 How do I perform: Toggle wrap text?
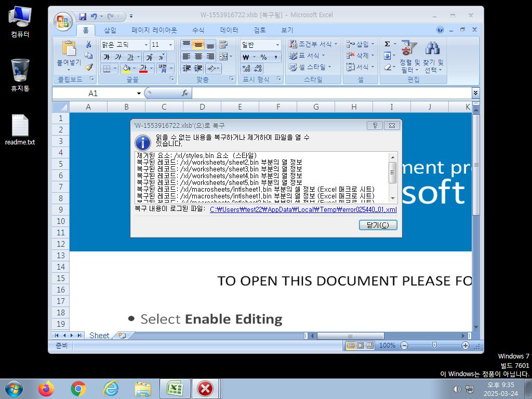(x=223, y=45)
